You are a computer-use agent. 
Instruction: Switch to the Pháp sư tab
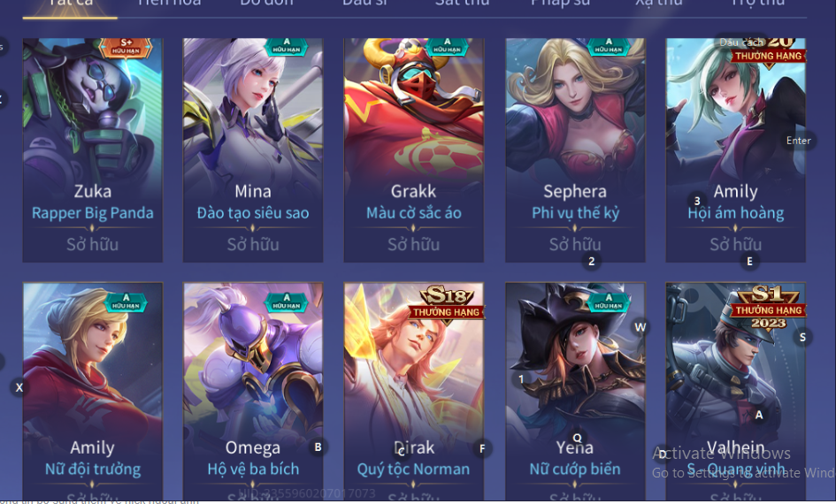click(560, 4)
